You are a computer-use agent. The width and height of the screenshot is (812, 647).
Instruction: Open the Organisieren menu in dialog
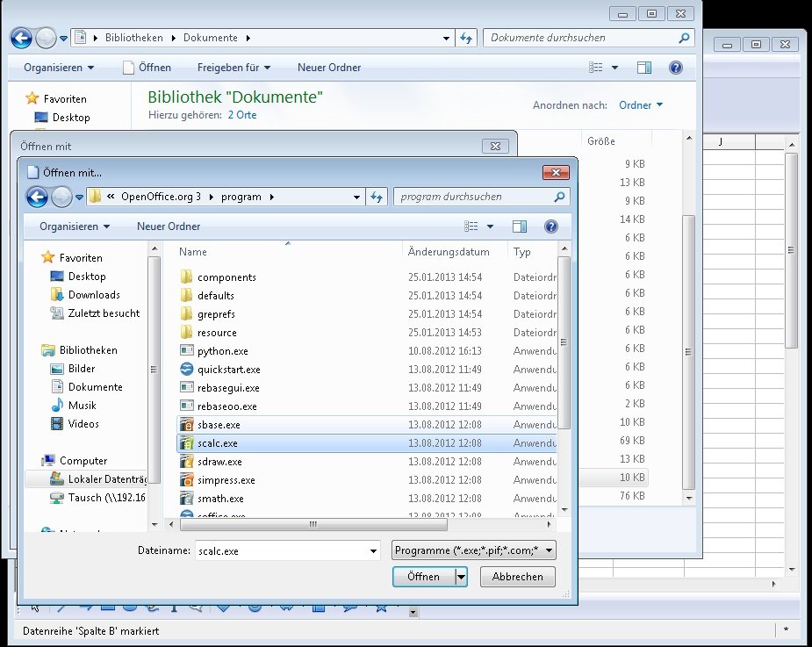pyautogui.click(x=75, y=226)
